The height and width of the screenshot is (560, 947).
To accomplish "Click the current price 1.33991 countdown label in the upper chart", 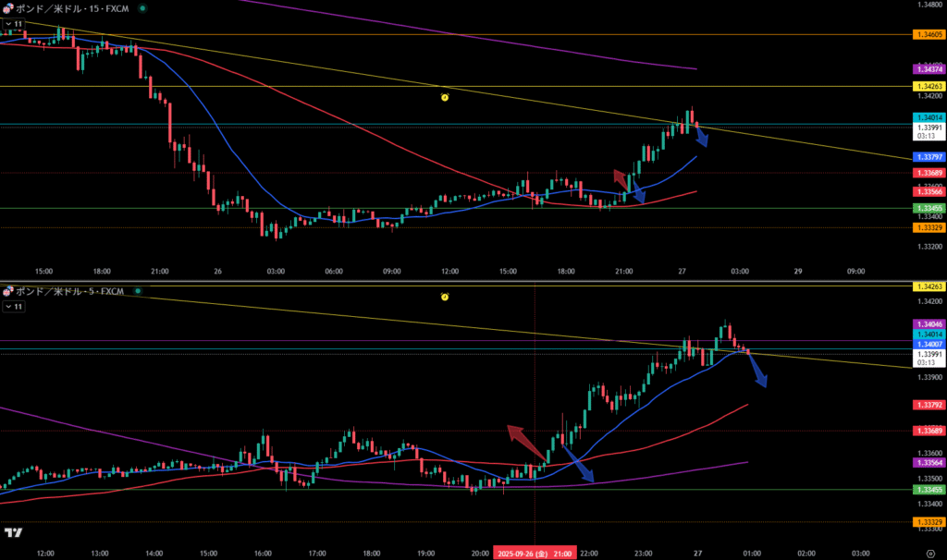I will 928,130.
